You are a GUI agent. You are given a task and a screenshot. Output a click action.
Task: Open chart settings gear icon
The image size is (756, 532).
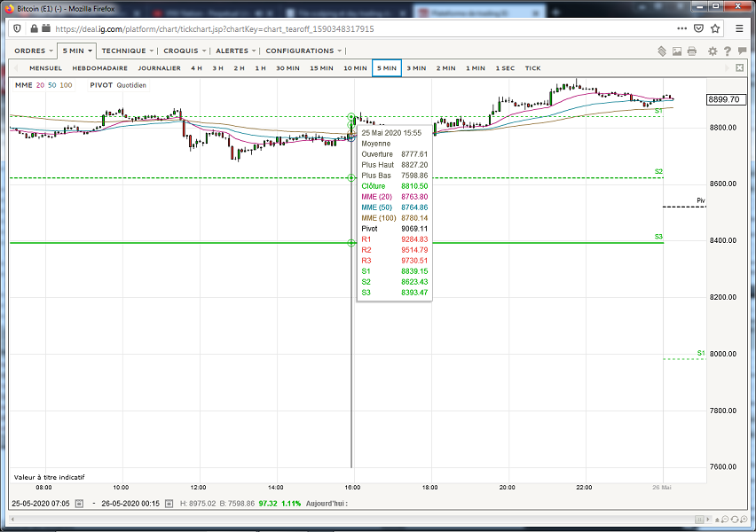[713, 51]
